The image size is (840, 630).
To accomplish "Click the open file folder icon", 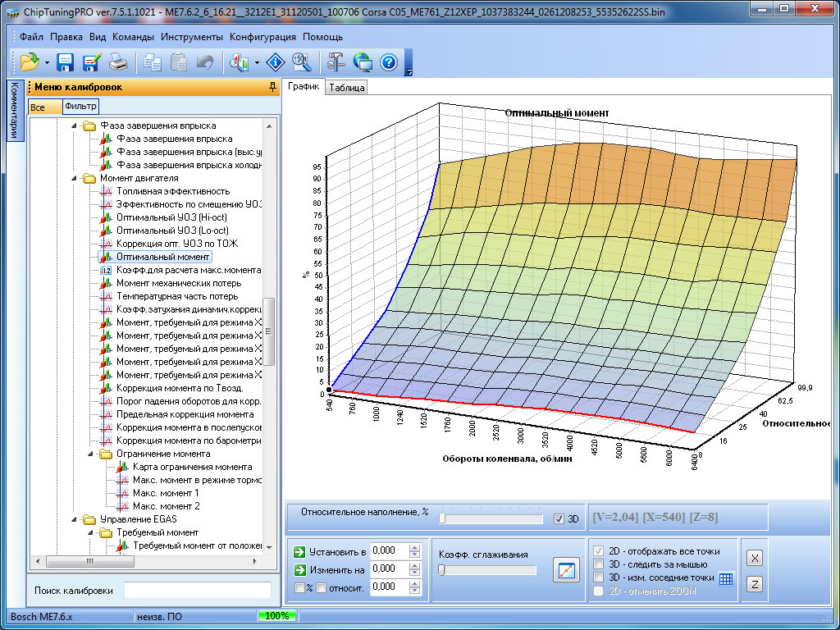I will (x=30, y=62).
